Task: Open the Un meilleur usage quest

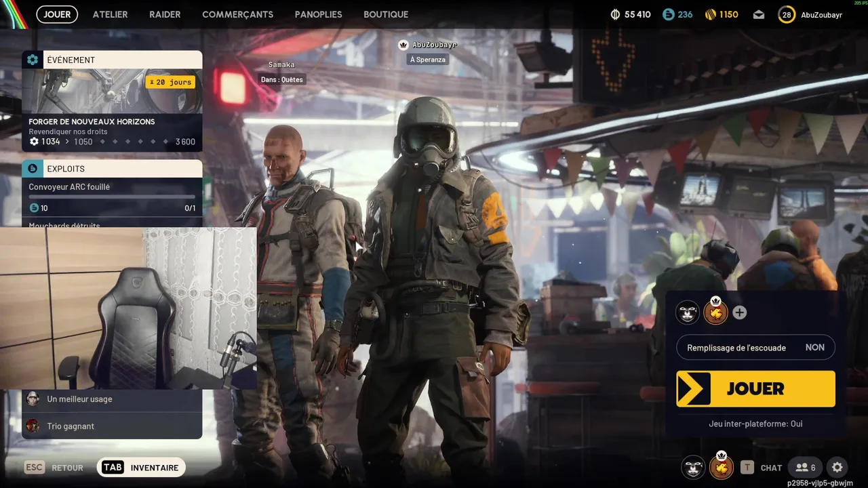Action: coord(112,399)
